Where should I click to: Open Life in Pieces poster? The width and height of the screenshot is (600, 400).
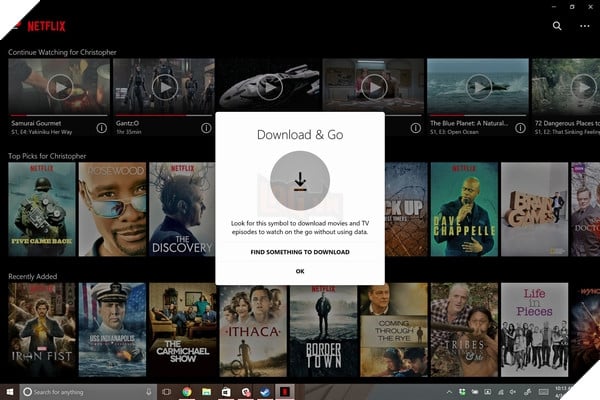(x=535, y=330)
